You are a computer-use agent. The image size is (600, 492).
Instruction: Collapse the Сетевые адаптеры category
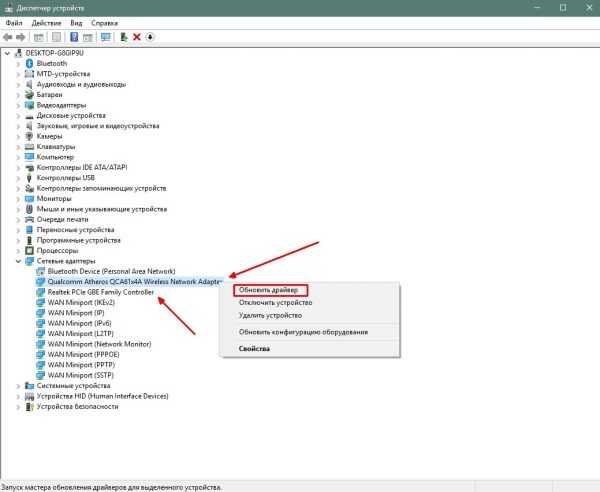coord(18,261)
